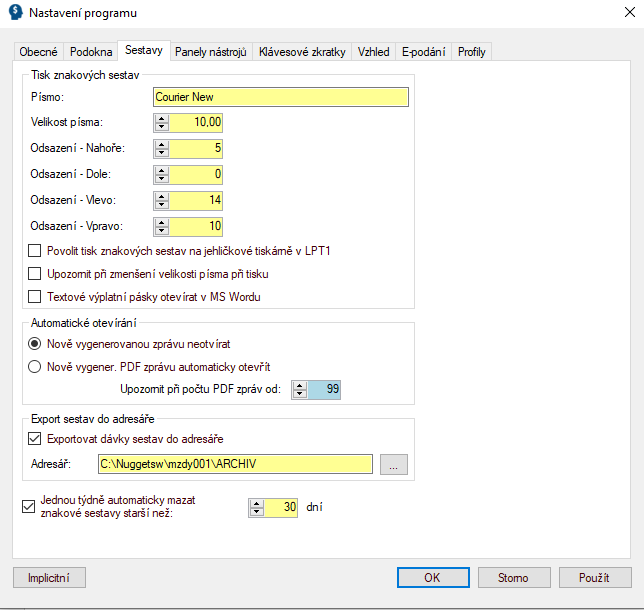Viewport: 644px width, 610px height.
Task: Enable opening textové výplatní pásky in MS Word
Action: click(35, 296)
